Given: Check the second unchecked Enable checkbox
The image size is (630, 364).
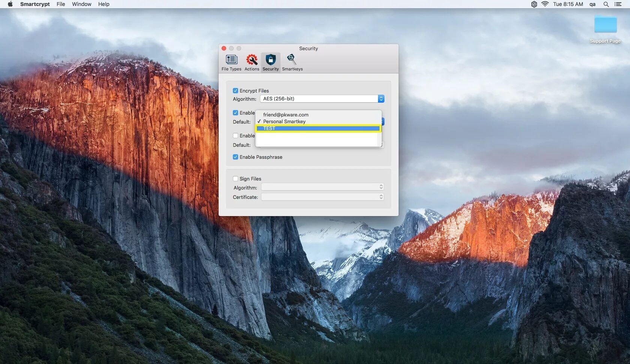Looking at the screenshot, I should tap(235, 136).
